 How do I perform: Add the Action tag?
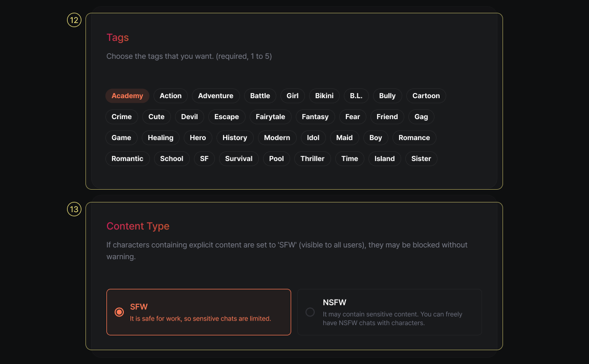pyautogui.click(x=170, y=96)
